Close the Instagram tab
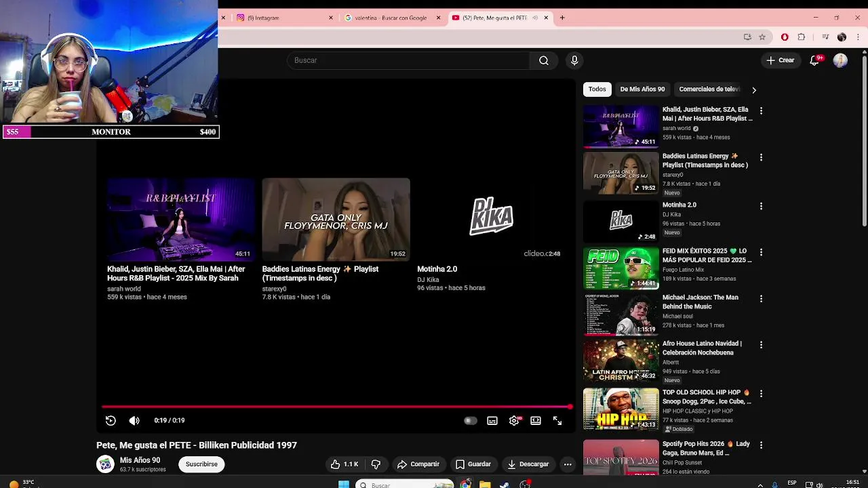Viewport: 868px width, 488px height. [x=331, y=18]
